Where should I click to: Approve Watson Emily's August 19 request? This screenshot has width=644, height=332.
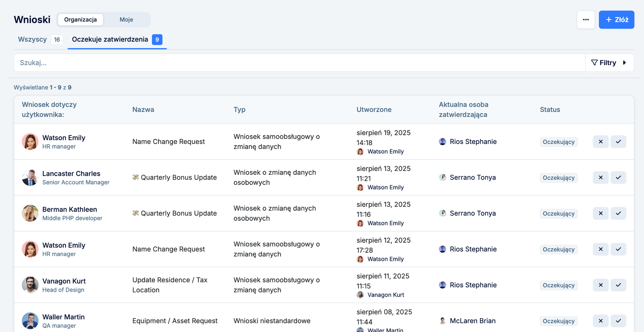pos(618,142)
